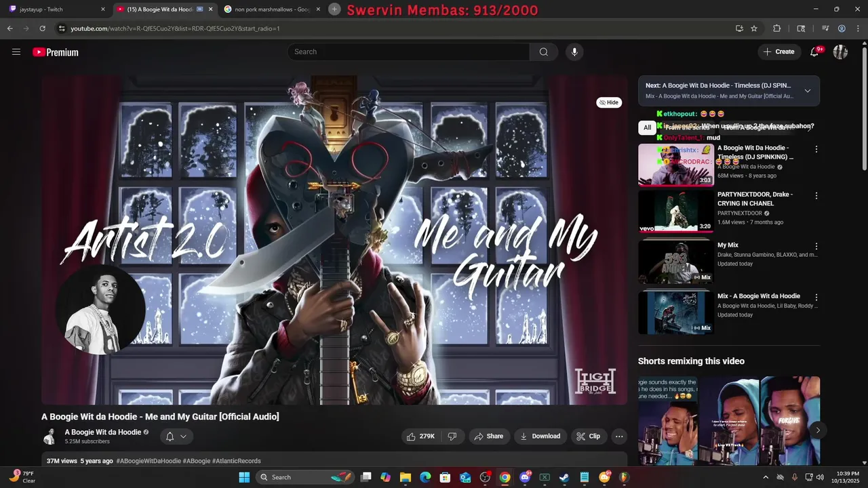The width and height of the screenshot is (868, 488).
Task: Click the browser address bar URL
Action: 175,28
